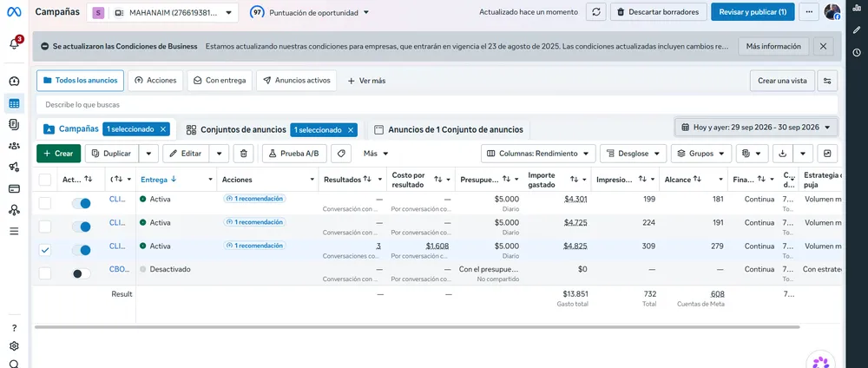Image resolution: width=868 pixels, height=368 pixels.
Task: Turn off the campaign spending $4.825
Action: click(82, 250)
